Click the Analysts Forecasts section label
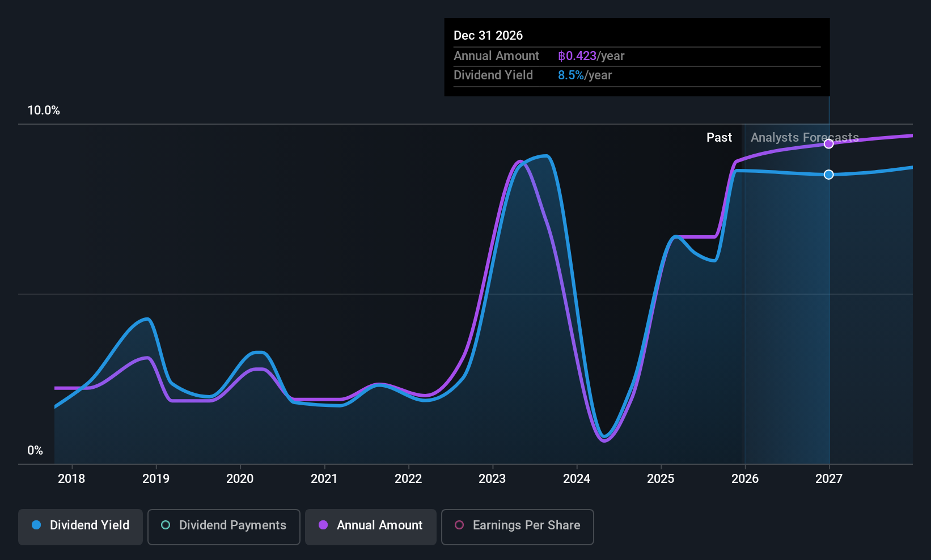The image size is (931, 560). coord(805,137)
